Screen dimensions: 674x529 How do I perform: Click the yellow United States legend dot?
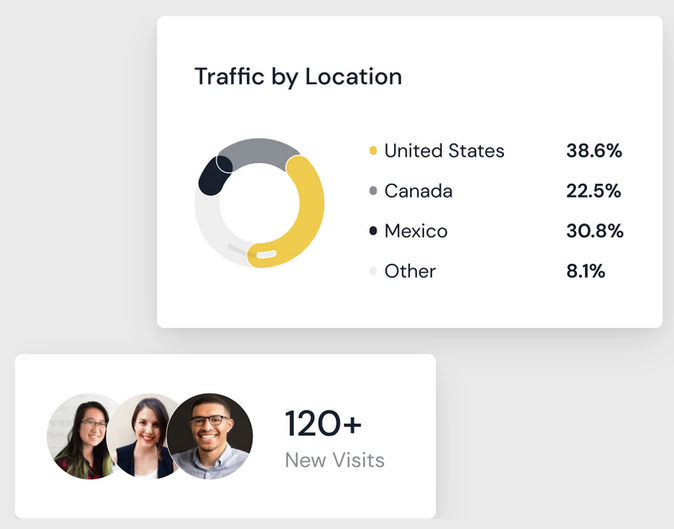373,151
